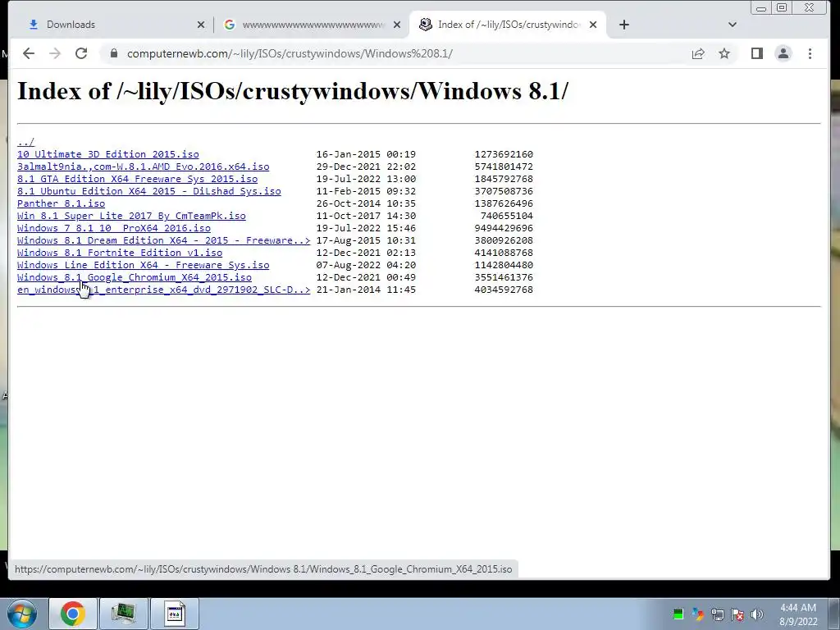Open the Chrome profile avatar menu
This screenshot has height=630, width=840.
point(783,53)
